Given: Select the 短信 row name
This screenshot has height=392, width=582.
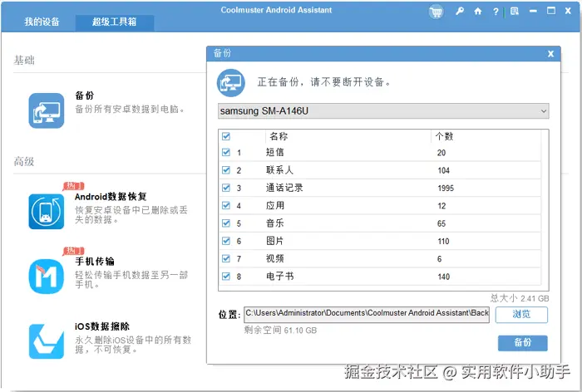Looking at the screenshot, I should (x=275, y=152).
